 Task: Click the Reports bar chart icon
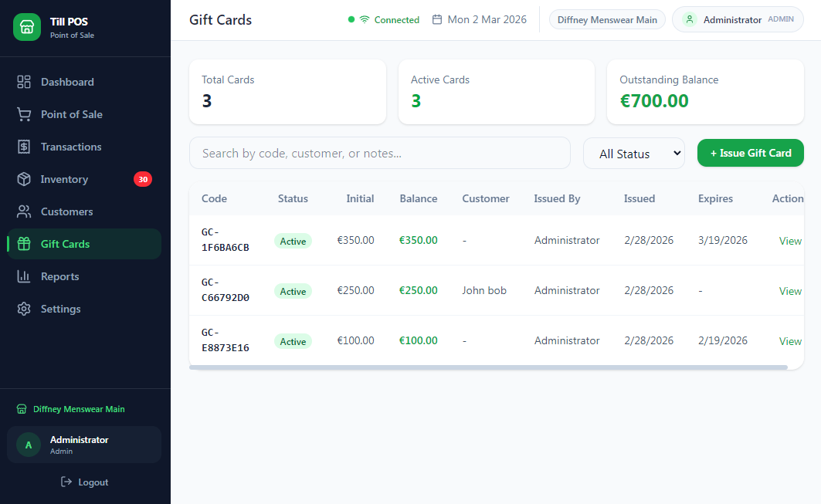click(24, 276)
